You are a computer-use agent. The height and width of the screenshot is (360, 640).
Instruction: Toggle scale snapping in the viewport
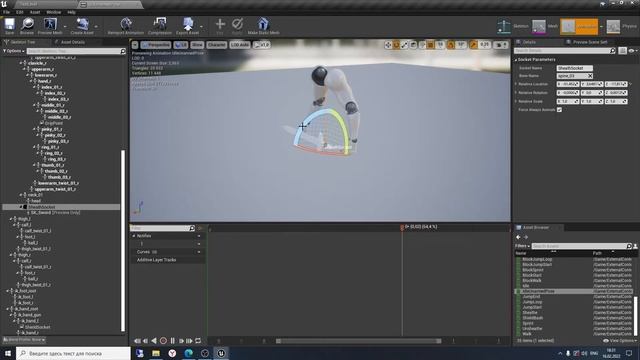coord(473,45)
